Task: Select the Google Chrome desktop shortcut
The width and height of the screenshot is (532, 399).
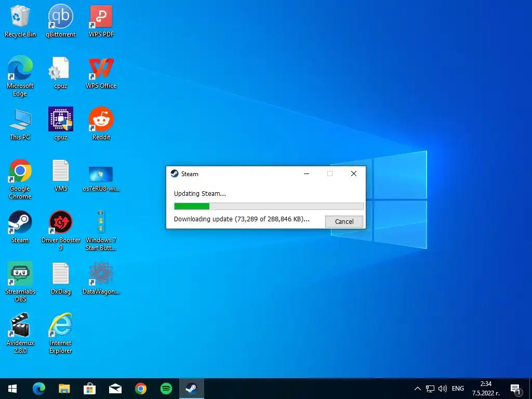Action: pyautogui.click(x=20, y=179)
